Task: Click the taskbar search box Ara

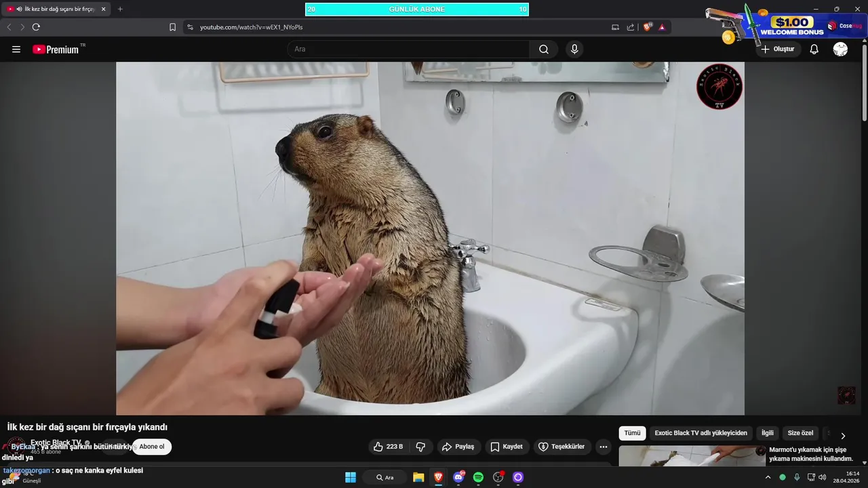Action: pyautogui.click(x=384, y=477)
